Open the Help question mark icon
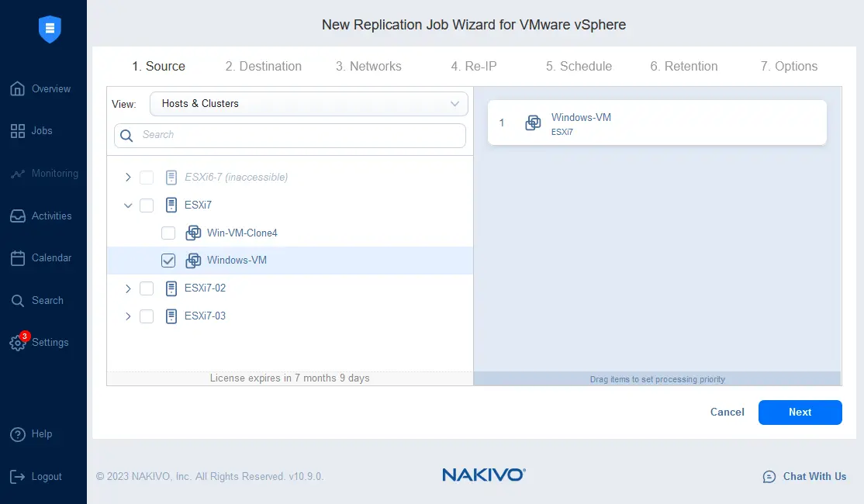Screen dimensions: 864x504 click(x=18, y=434)
